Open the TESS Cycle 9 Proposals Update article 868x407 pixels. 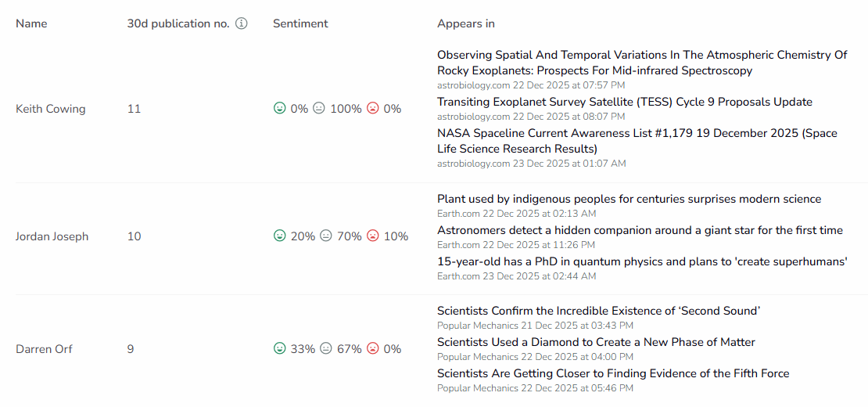[624, 102]
